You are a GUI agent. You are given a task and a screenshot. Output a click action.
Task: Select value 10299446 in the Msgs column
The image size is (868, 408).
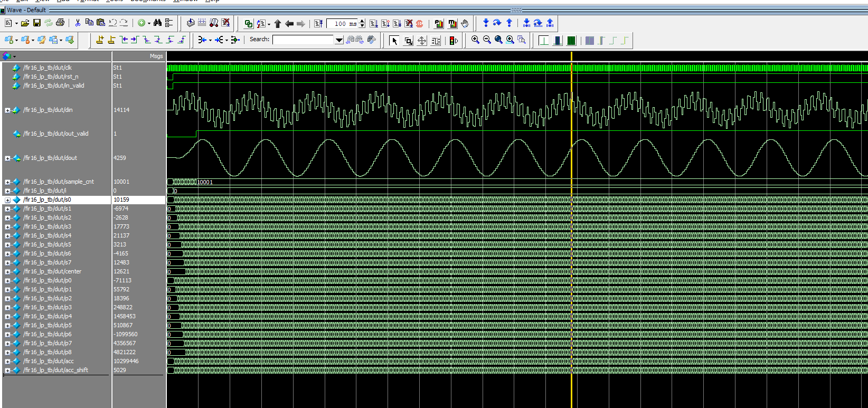(126, 362)
